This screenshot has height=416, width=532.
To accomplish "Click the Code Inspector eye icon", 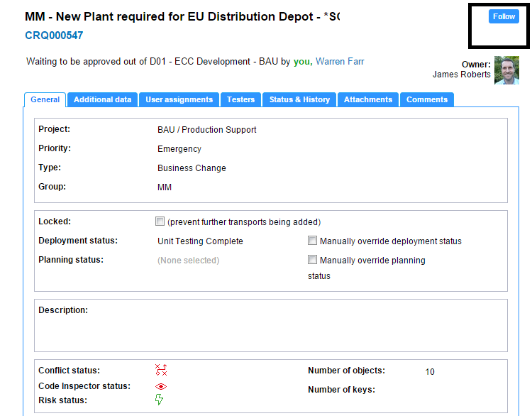I will (x=161, y=386).
